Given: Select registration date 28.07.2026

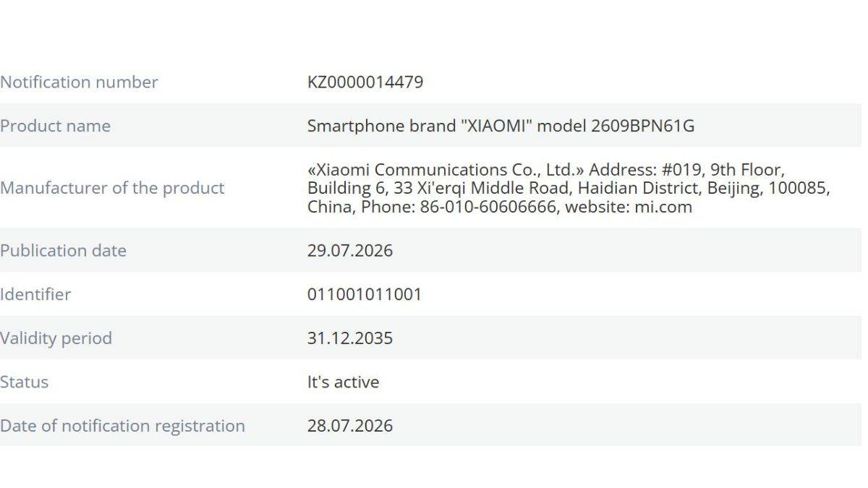Looking at the screenshot, I should click(350, 426).
